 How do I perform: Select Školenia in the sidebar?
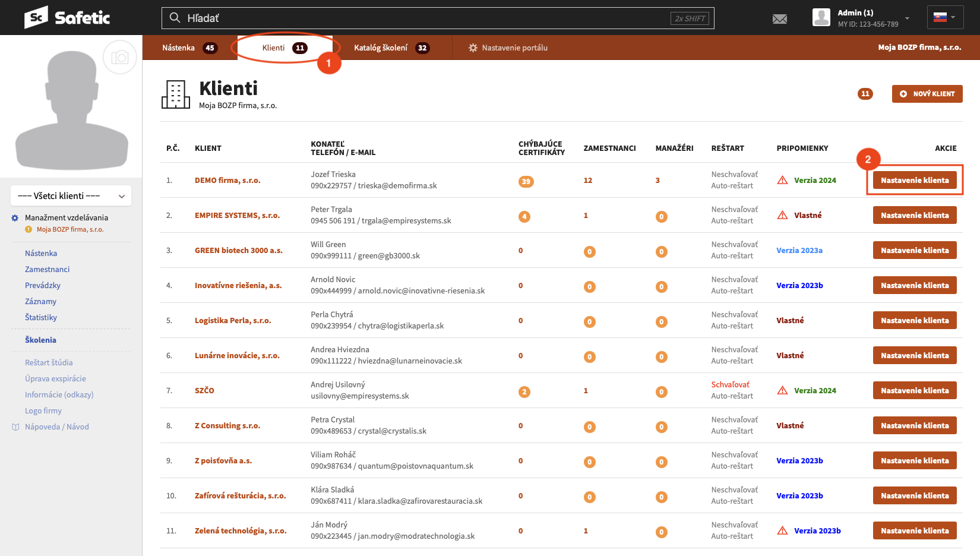[40, 340]
